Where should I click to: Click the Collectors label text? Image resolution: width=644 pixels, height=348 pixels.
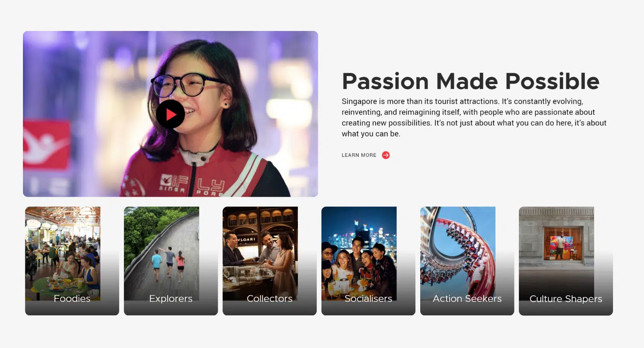pos(270,299)
